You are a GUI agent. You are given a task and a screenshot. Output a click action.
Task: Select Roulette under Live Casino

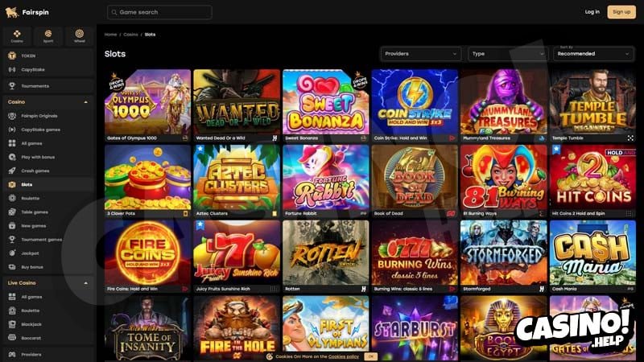[48, 311]
